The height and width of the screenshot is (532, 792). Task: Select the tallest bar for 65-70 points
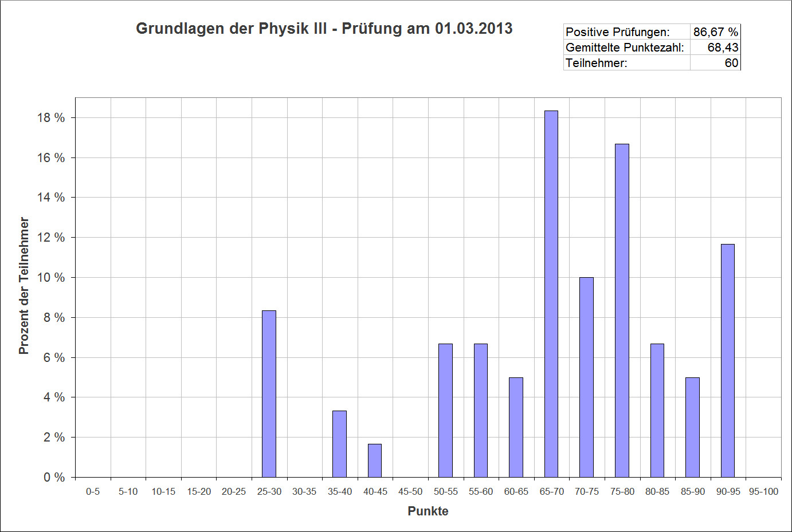[551, 294]
